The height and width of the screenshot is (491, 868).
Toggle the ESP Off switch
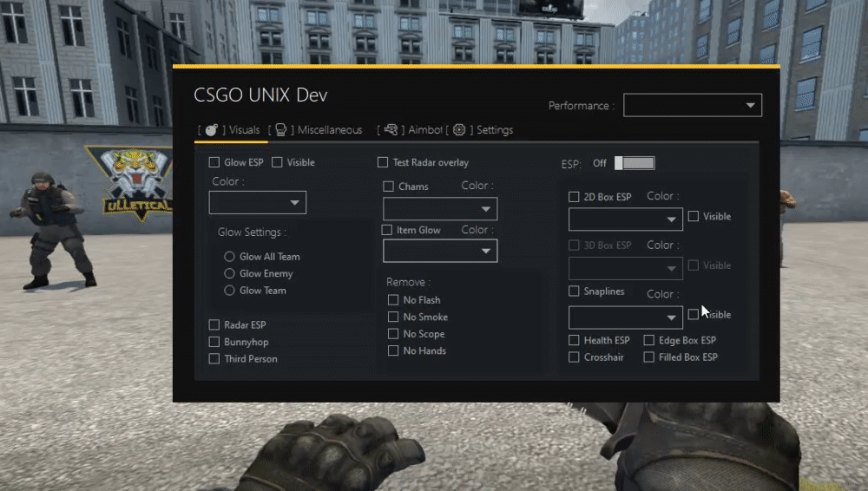pyautogui.click(x=635, y=163)
